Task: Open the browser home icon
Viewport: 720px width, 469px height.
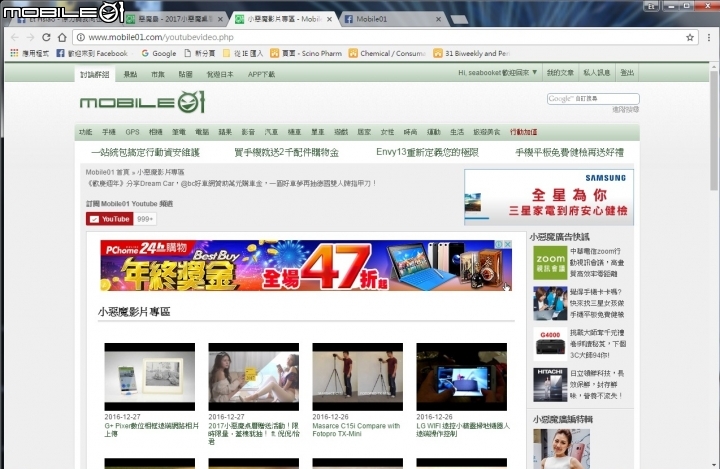Action: pyautogui.click(x=62, y=37)
